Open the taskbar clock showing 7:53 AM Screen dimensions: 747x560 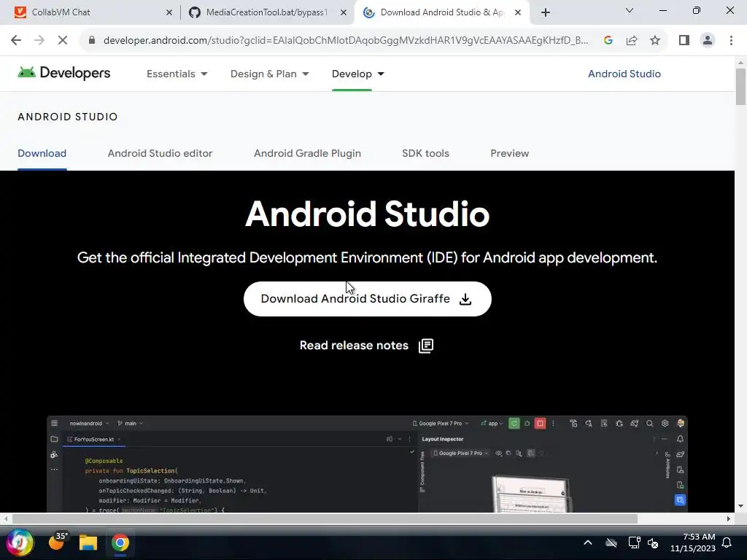point(693,542)
